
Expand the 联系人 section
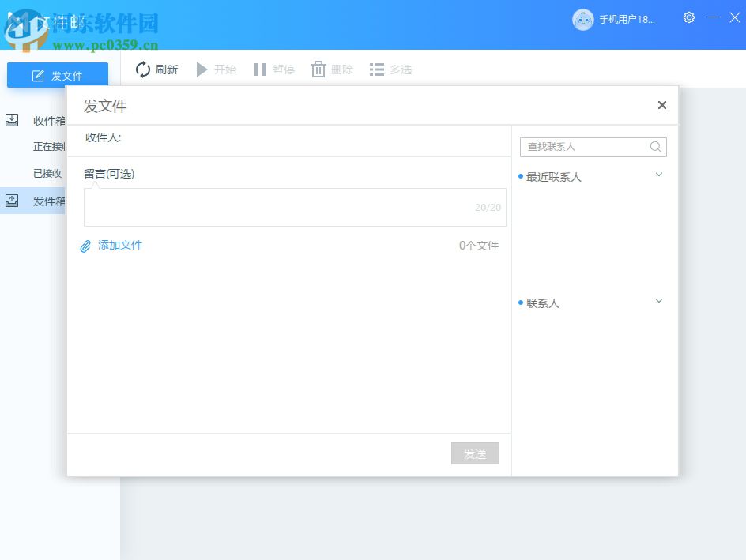tap(658, 301)
